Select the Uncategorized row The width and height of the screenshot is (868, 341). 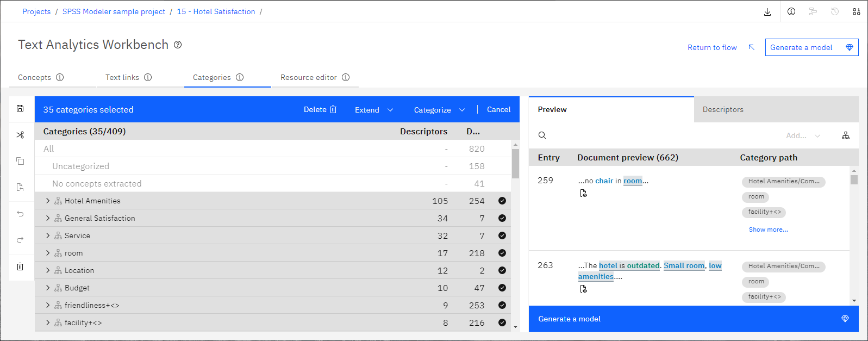273,166
